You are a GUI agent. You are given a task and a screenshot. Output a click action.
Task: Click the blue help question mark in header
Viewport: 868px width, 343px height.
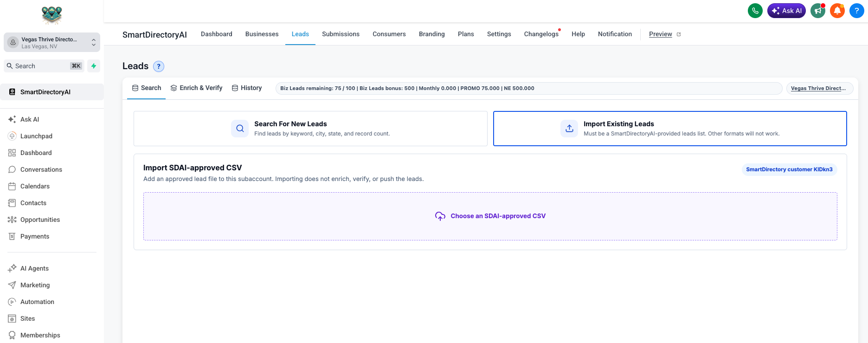(x=857, y=11)
